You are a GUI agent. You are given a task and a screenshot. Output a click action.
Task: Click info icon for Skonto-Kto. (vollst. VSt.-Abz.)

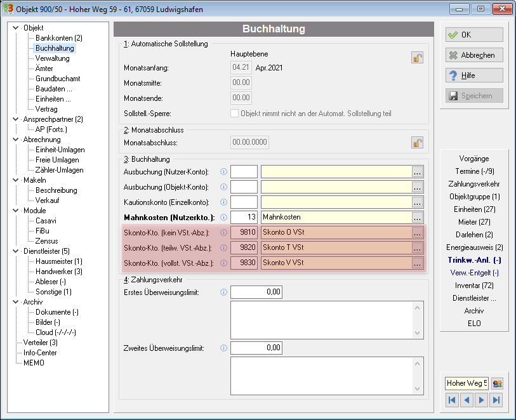223,263
